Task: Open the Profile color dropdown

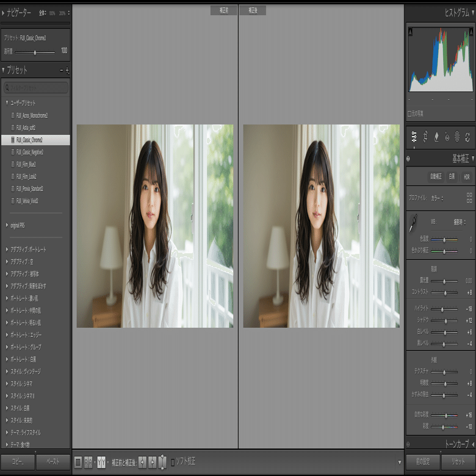Action: [437, 198]
